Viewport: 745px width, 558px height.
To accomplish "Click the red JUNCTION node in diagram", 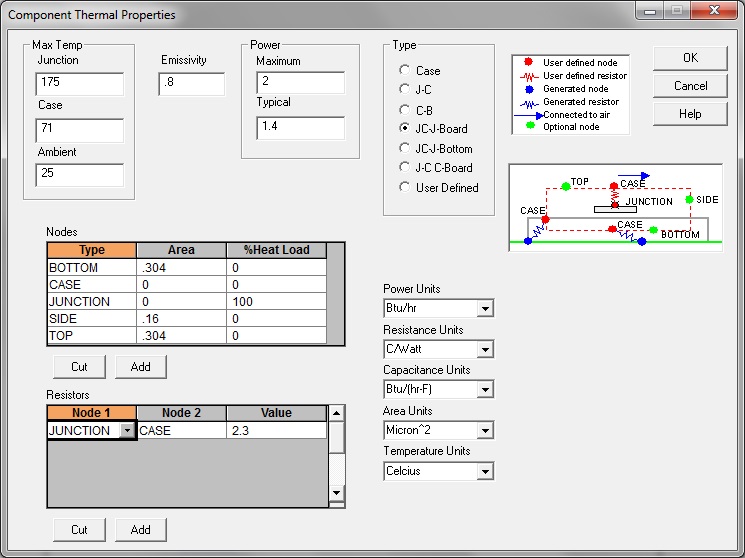I will [615, 205].
